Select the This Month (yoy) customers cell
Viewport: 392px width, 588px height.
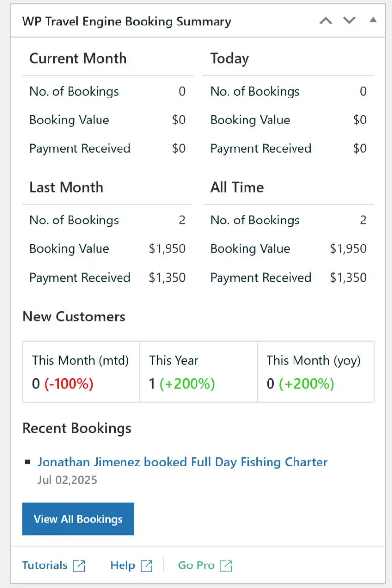click(x=316, y=372)
